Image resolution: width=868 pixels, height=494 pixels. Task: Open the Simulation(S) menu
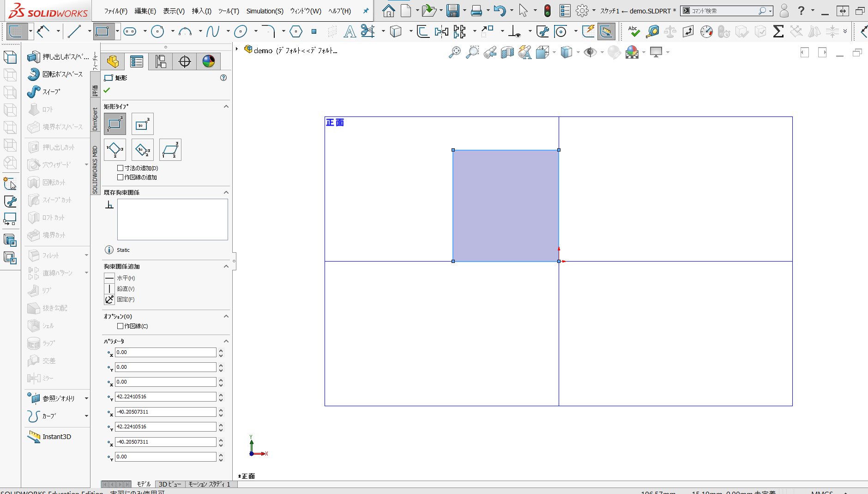coord(265,11)
